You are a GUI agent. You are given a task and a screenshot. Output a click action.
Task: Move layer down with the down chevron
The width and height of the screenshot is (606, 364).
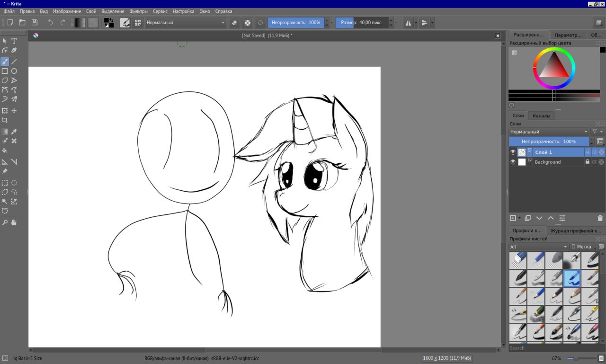(x=539, y=218)
